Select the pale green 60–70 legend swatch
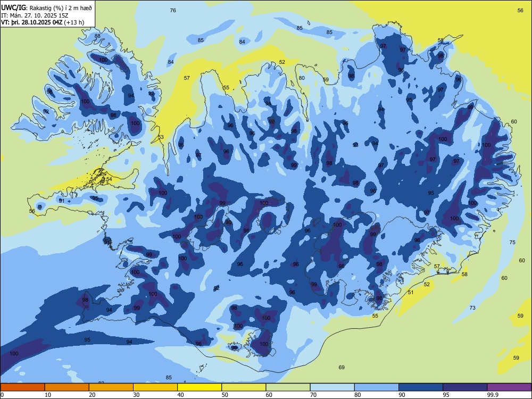This screenshot has width=532, height=399. 288,387
